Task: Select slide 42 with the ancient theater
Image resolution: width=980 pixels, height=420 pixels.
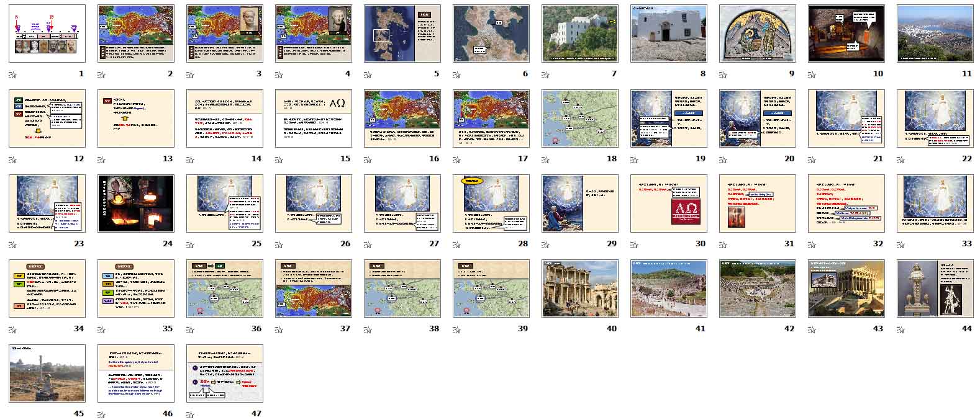Action: click(x=757, y=288)
